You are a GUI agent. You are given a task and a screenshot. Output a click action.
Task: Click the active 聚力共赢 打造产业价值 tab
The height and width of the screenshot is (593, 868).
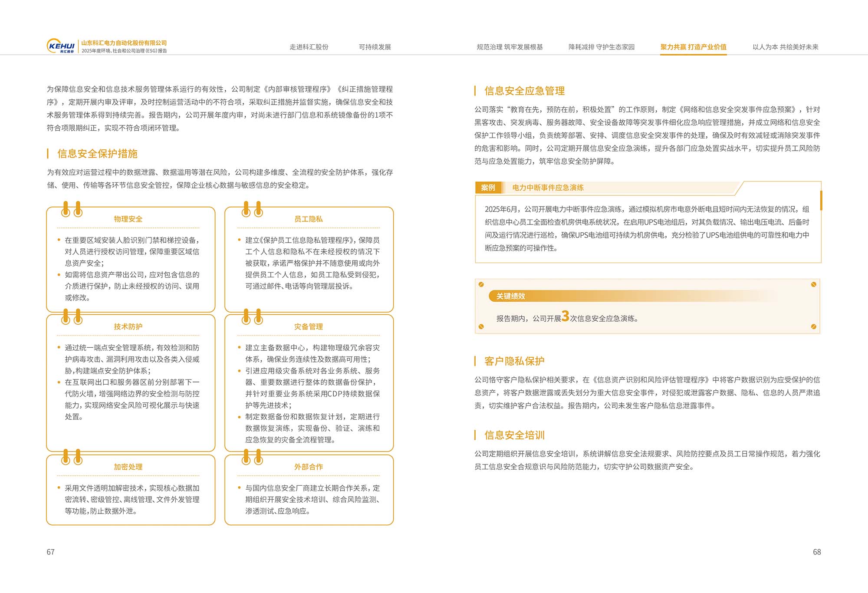pos(693,47)
